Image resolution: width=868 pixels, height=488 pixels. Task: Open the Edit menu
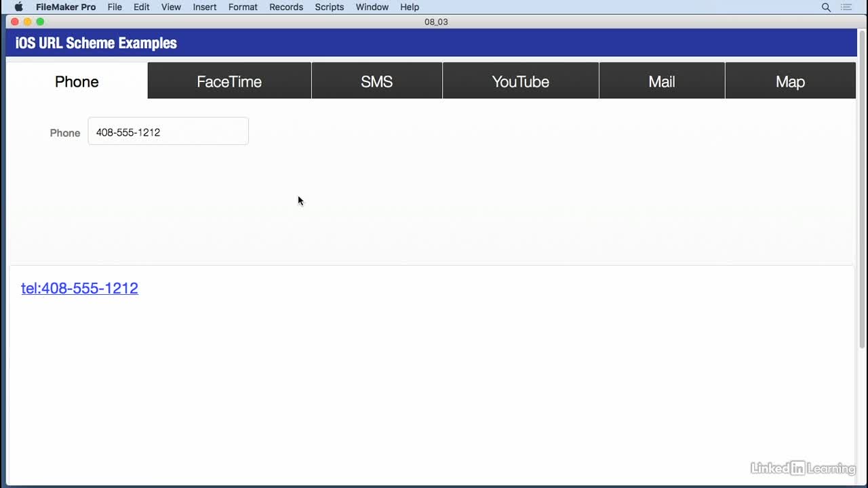click(x=141, y=7)
